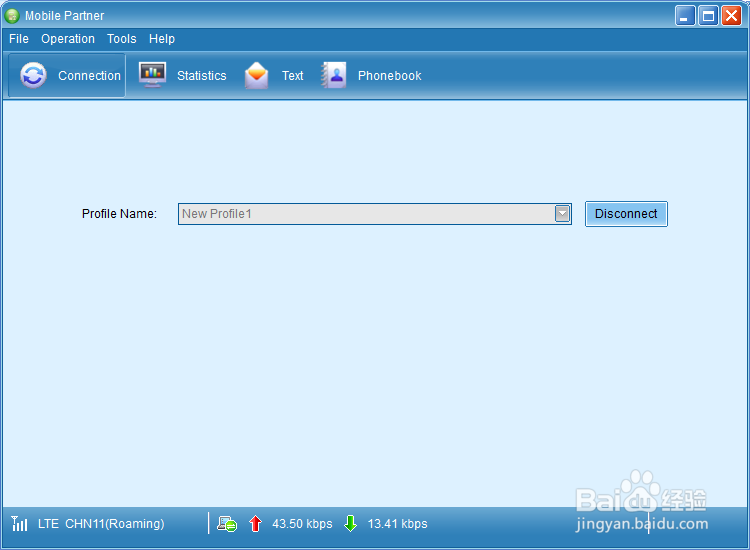Minimize the Mobile Partner window
The image size is (750, 550).
click(x=685, y=16)
